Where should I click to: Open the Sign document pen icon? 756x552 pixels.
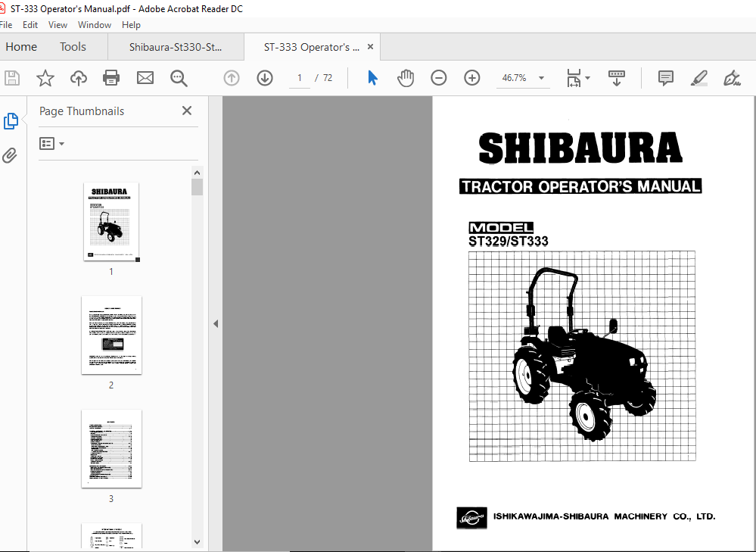tap(732, 78)
